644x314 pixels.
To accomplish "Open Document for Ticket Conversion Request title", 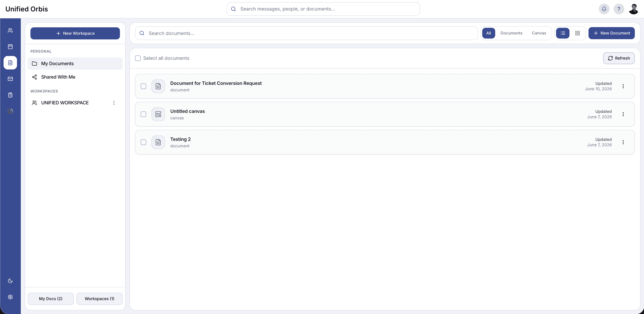I will [x=216, y=83].
